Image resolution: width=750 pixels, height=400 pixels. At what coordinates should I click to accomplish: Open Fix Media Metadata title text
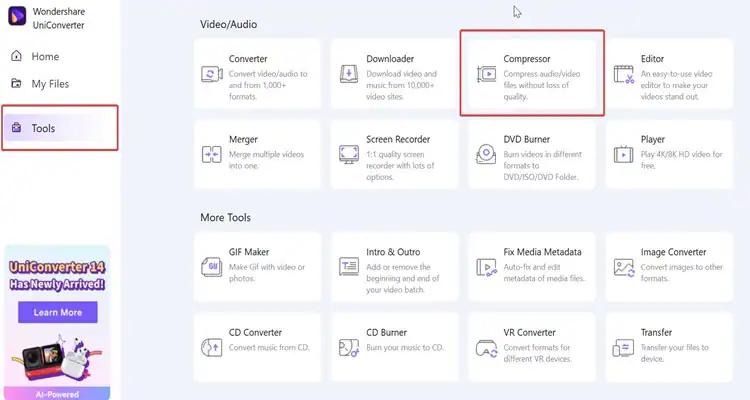point(542,252)
